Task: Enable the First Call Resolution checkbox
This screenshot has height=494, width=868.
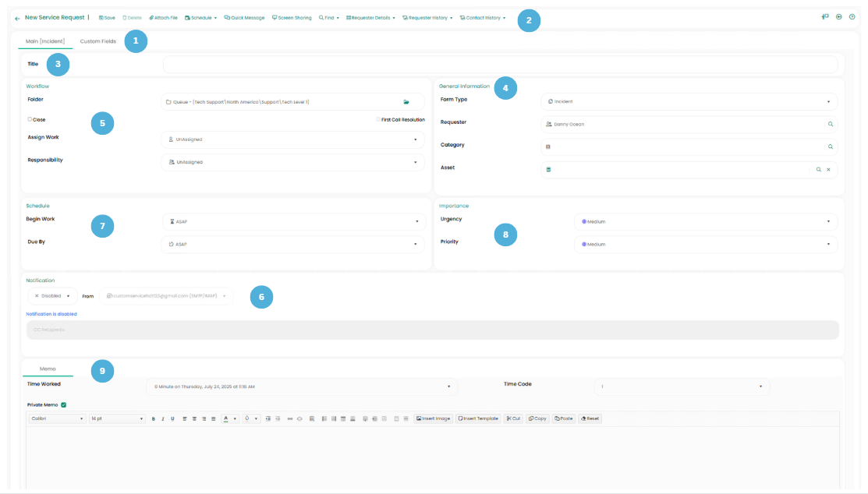Action: pos(378,120)
